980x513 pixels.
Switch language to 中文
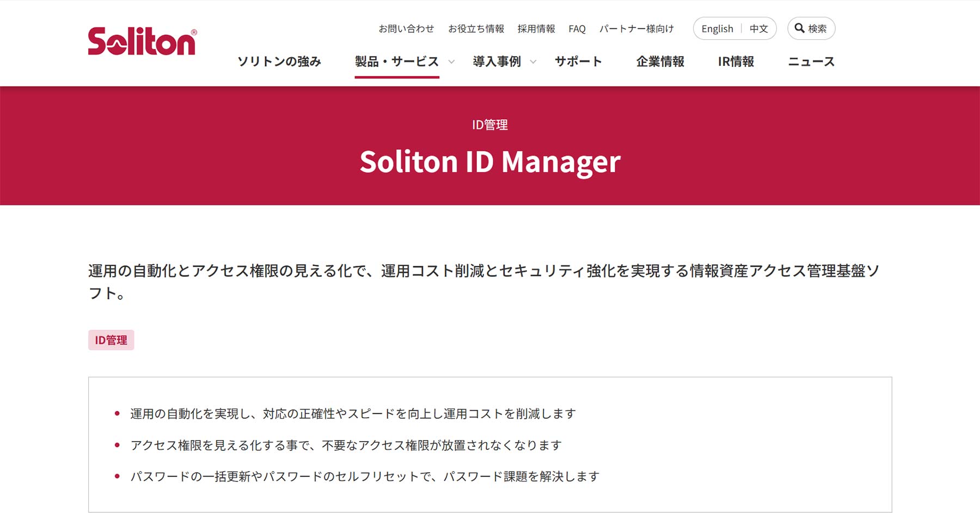(x=758, y=29)
